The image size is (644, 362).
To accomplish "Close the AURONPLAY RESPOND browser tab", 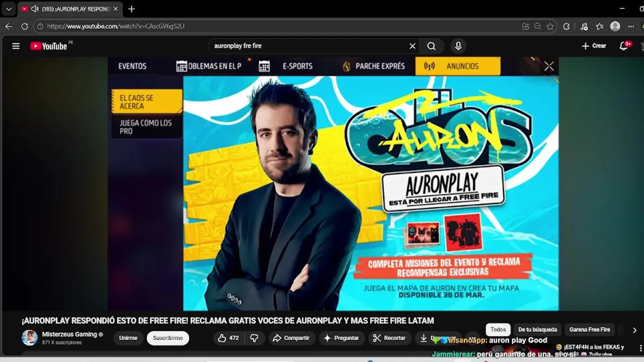I will click(x=115, y=9).
